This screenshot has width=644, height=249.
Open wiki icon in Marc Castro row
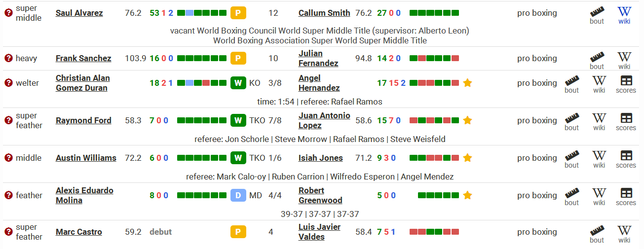pos(624,234)
